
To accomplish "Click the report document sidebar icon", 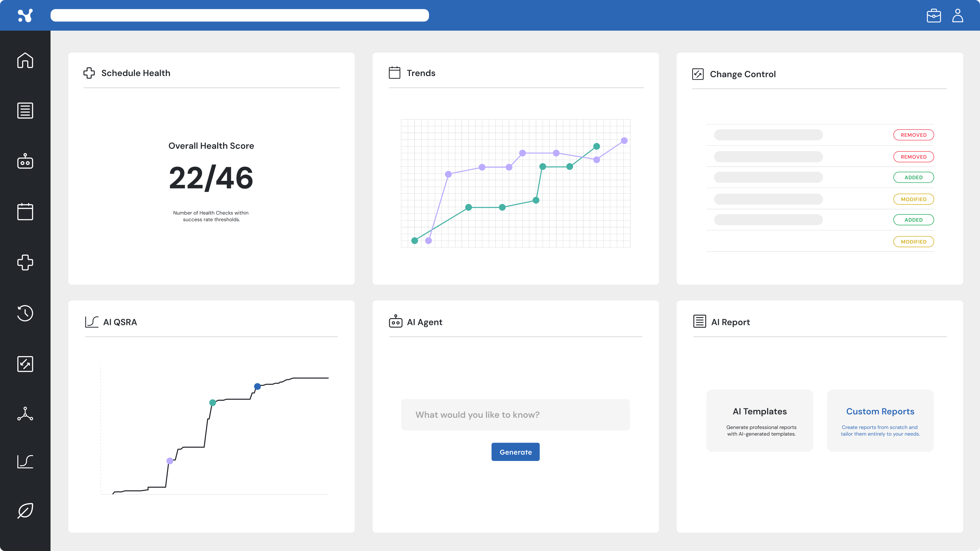I will pyautogui.click(x=25, y=111).
